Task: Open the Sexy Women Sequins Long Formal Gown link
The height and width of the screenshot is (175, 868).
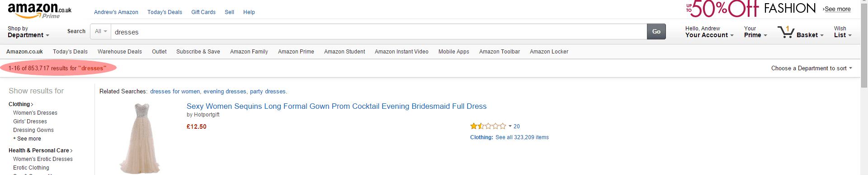Action: tap(336, 106)
